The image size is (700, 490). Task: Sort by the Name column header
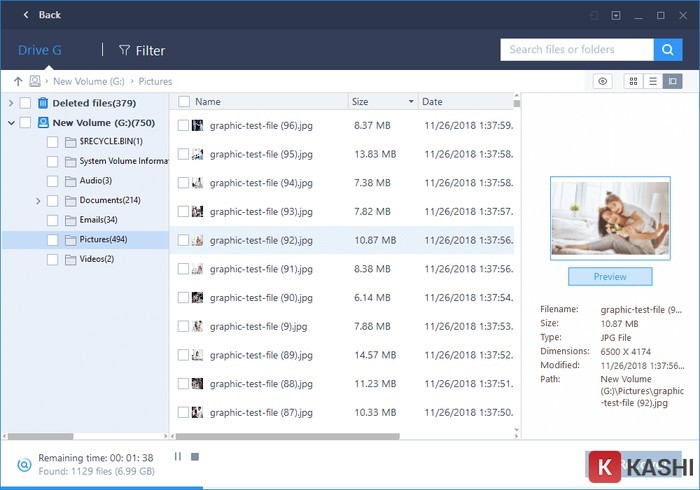click(208, 102)
